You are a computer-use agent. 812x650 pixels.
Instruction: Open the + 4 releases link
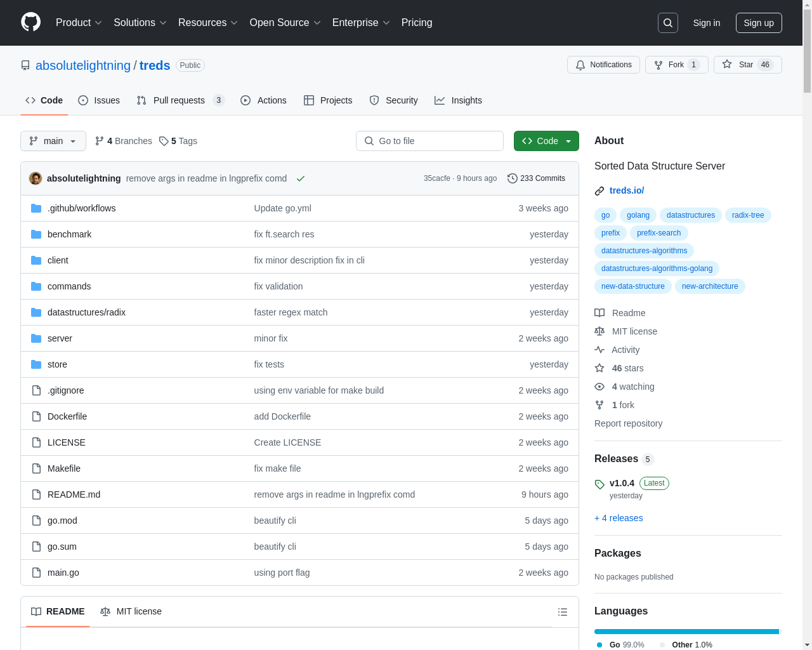coord(619,518)
